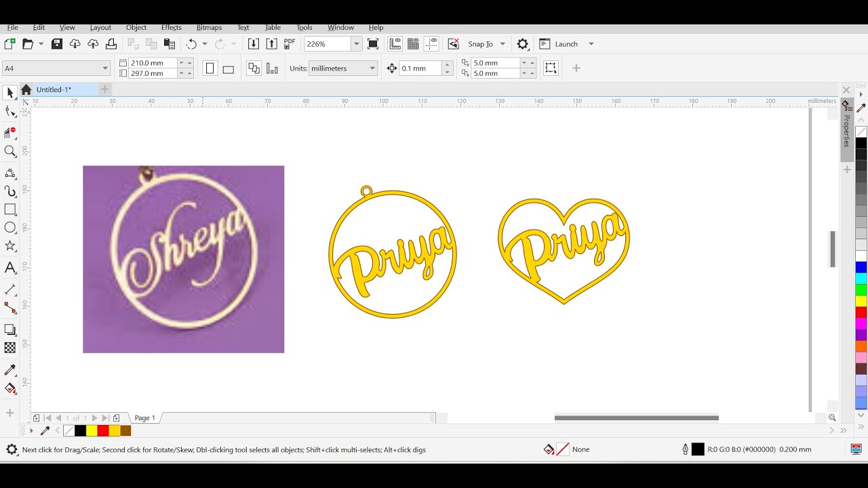Add a new document tab with plus
Viewport: 868px width, 488px height.
pos(104,89)
